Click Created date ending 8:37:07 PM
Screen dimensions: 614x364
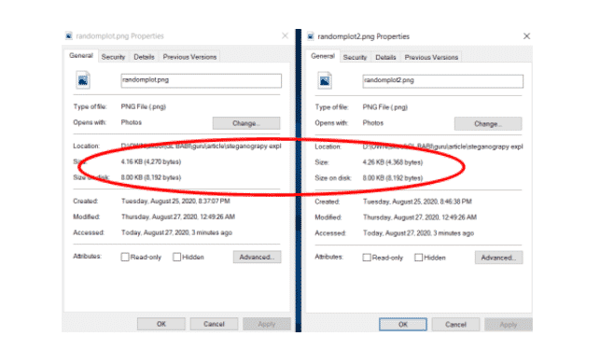coord(175,201)
